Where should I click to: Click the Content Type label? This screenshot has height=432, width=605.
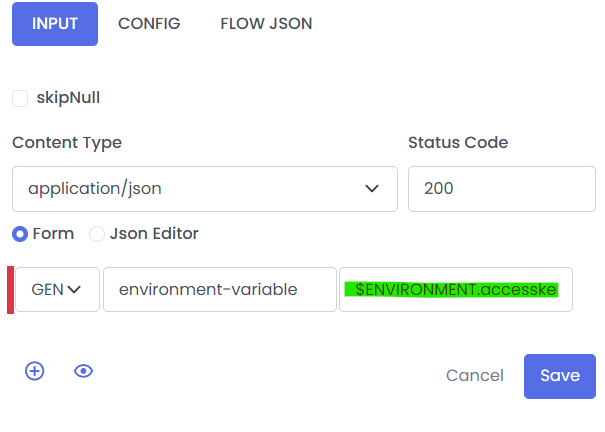[x=67, y=143]
